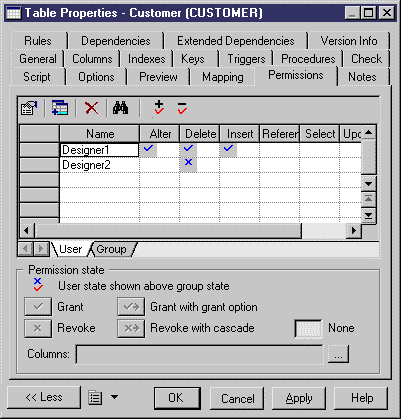Open the Properties toolbar icon
This screenshot has height=419, width=401.
29,108
